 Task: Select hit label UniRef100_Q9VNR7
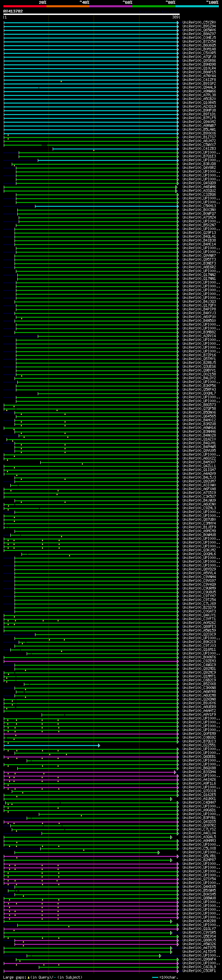pyautogui.click(x=199, y=256)
